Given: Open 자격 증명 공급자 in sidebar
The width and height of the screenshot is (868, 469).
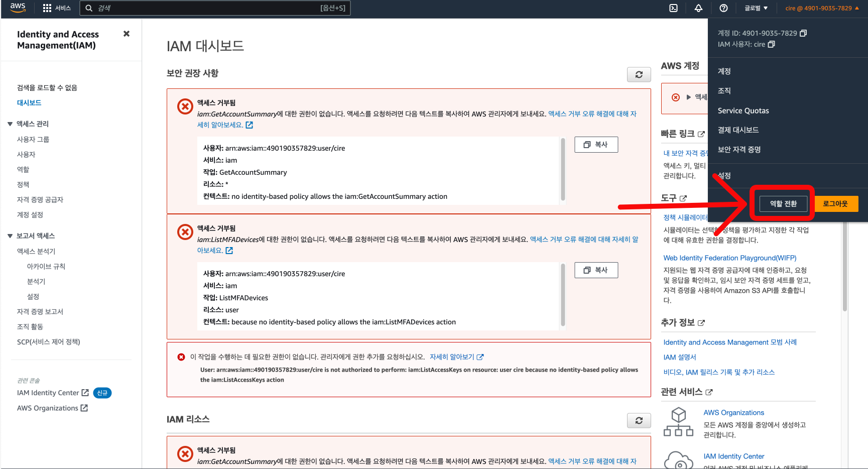Looking at the screenshot, I should [x=40, y=199].
